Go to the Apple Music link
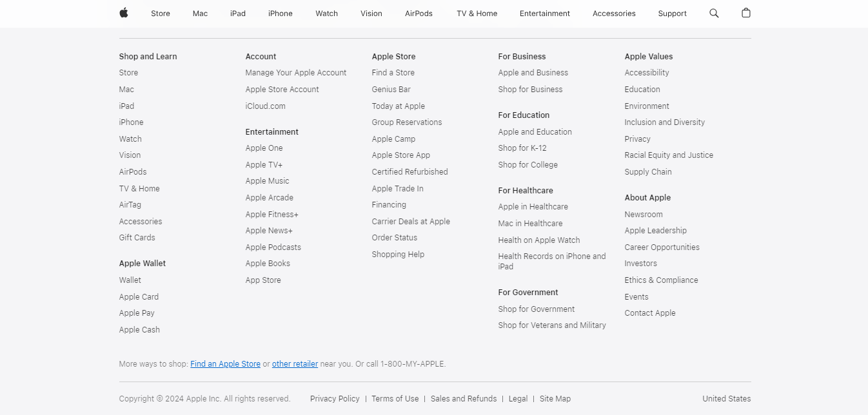 tap(268, 181)
